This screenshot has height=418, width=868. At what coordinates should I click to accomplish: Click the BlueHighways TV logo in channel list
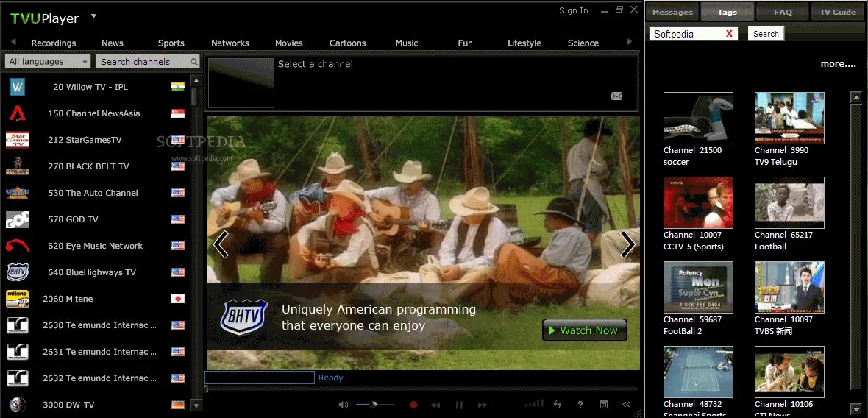pyautogui.click(x=18, y=272)
